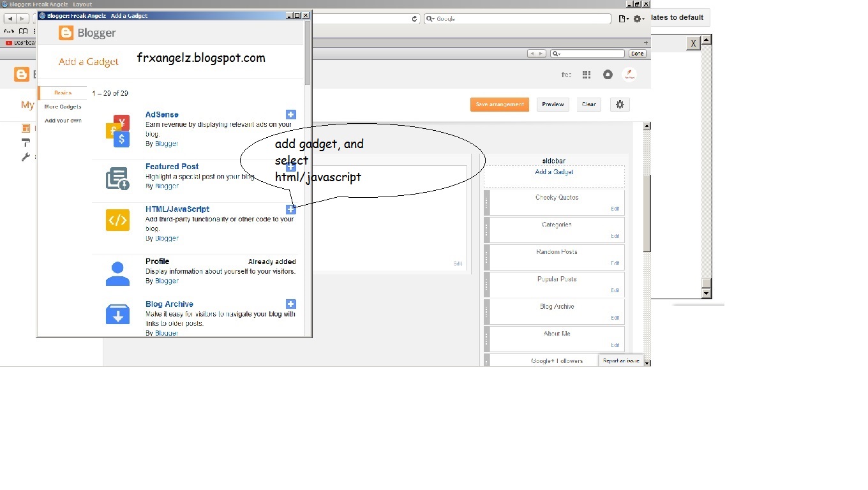Open the find bar search options dropdown
This screenshot has height=490, width=868.
[x=557, y=54]
